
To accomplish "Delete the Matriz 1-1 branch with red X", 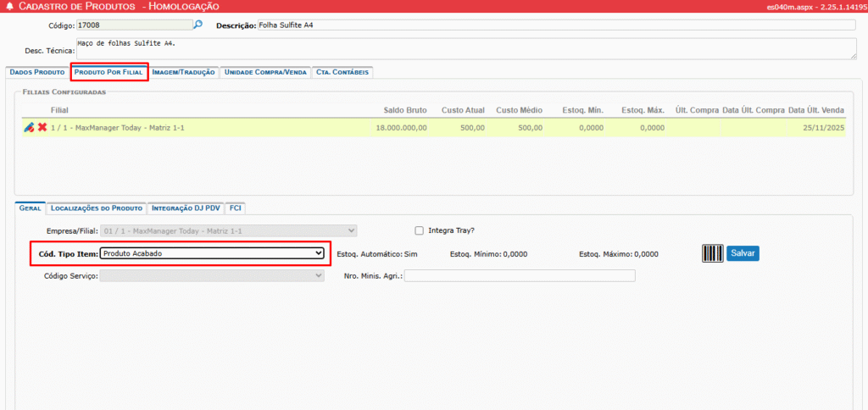I will click(x=42, y=127).
